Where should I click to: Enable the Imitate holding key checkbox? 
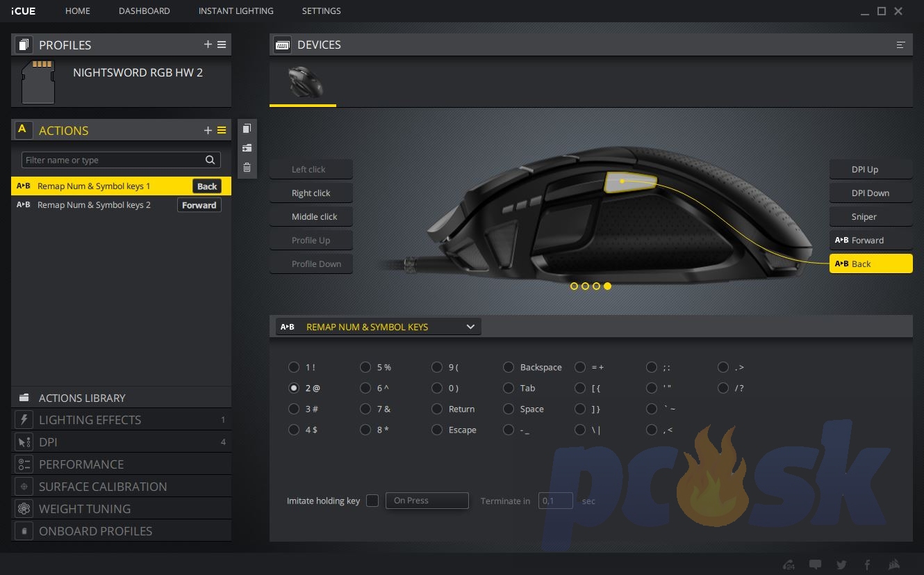click(372, 501)
